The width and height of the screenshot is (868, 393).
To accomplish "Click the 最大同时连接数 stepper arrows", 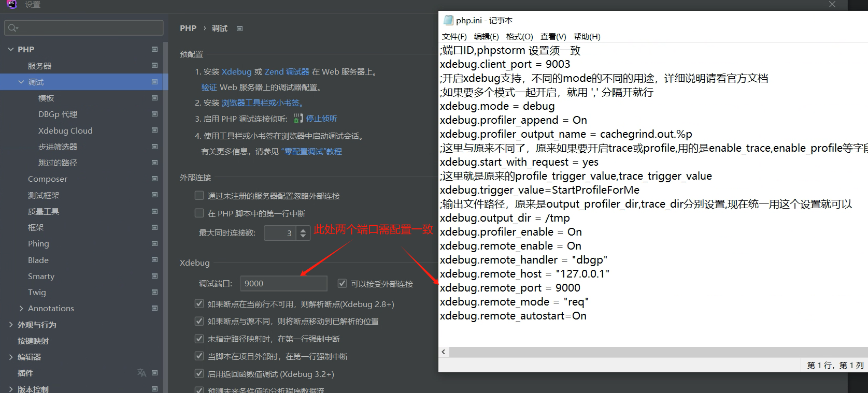I will [x=303, y=233].
